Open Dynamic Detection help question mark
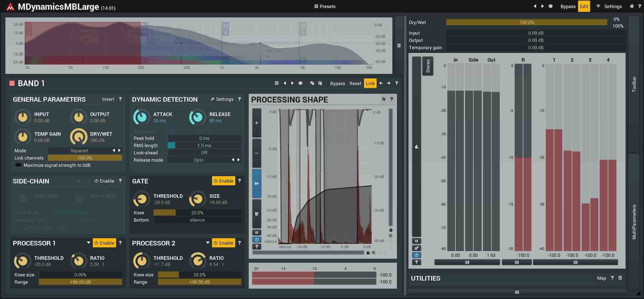Screen dimensions: 644x299 pos(239,99)
